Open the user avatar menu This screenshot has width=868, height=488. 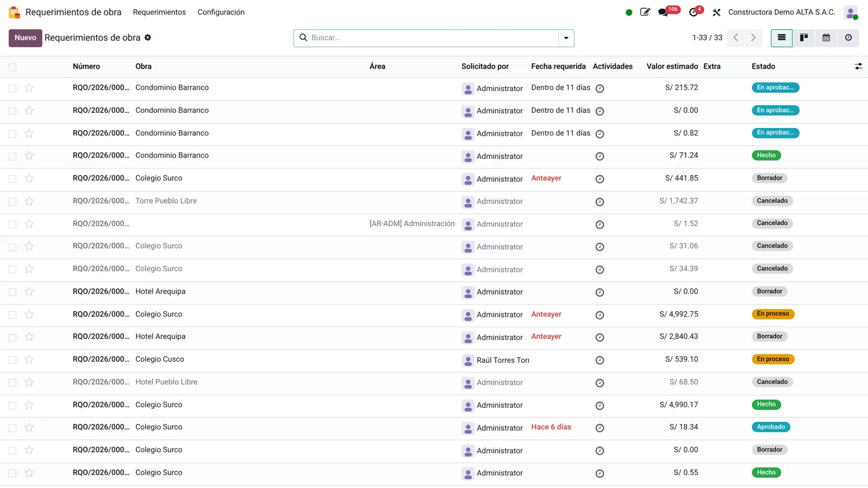coord(851,12)
